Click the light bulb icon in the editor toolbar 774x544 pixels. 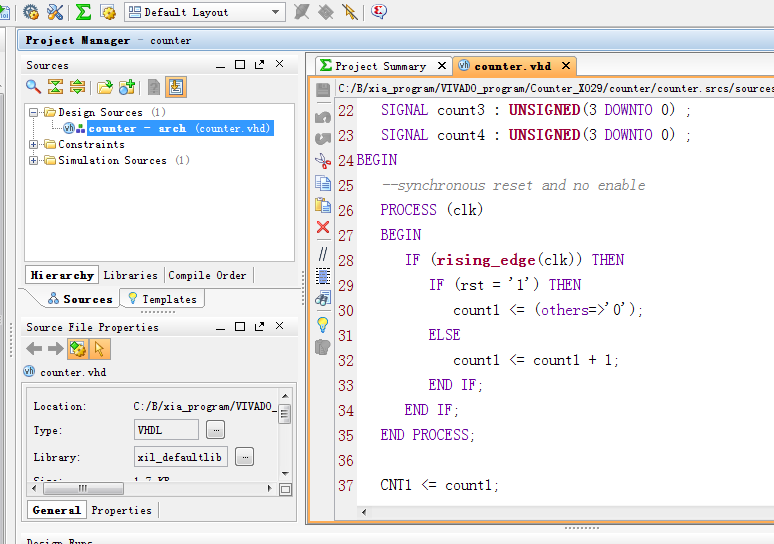(x=323, y=325)
